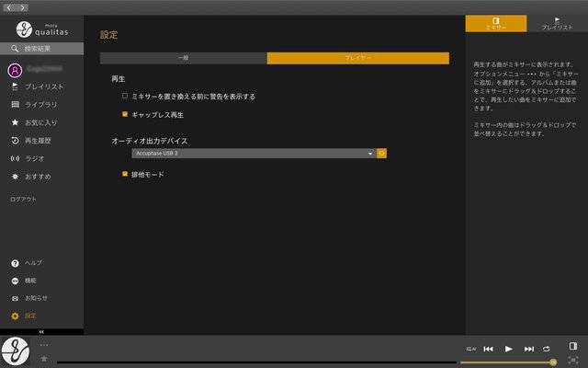The height and width of the screenshot is (368, 588).
Task: Disable the 排他モード checkbox
Action: 125,174
